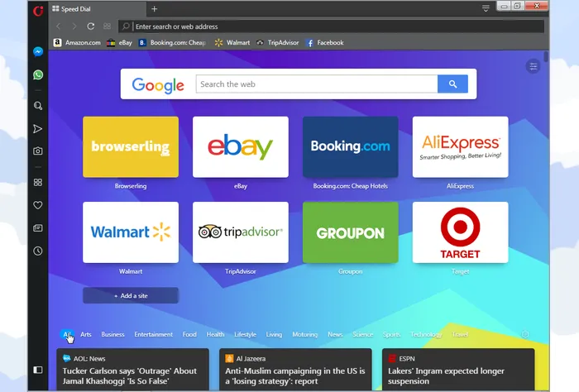Open WhatsApp in sidebar
The height and width of the screenshot is (392, 579).
(38, 75)
